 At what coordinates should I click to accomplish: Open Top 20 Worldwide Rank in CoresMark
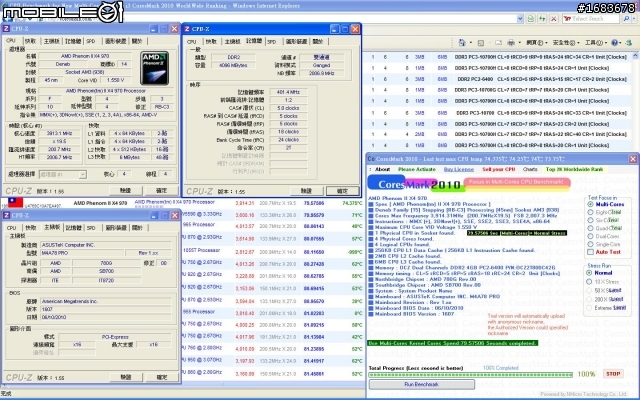click(x=574, y=169)
